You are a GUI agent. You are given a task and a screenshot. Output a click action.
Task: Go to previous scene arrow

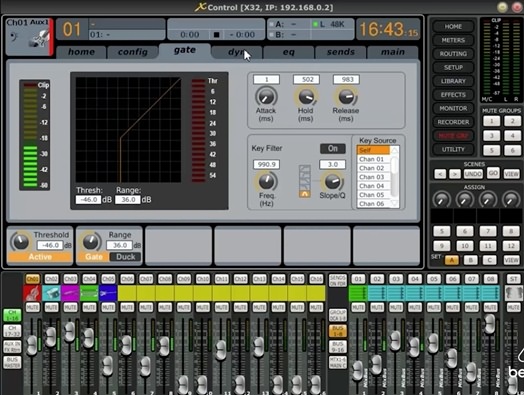440,174
